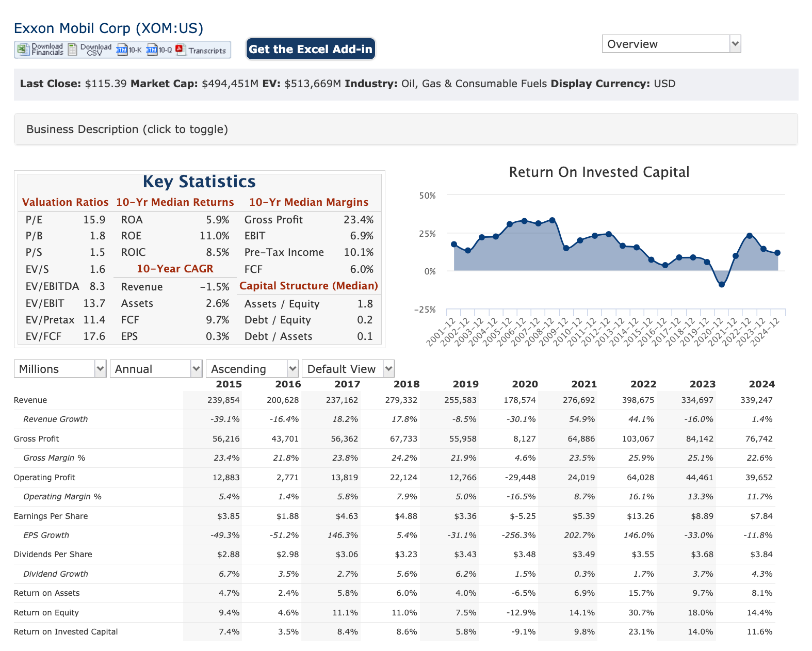This screenshot has width=812, height=651.
Task: Click the 2024 column header
Action: coord(762,384)
